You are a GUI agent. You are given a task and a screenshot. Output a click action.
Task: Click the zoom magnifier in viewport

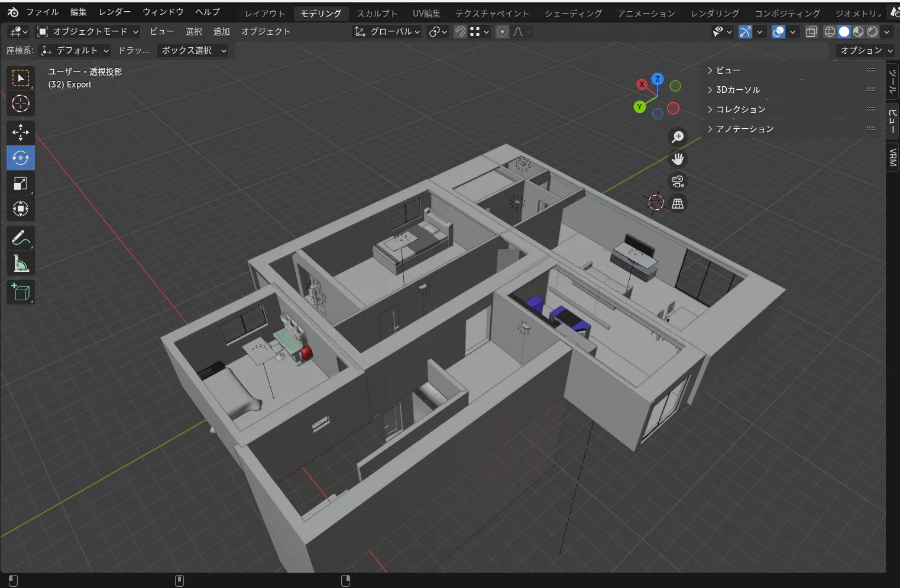(x=678, y=137)
